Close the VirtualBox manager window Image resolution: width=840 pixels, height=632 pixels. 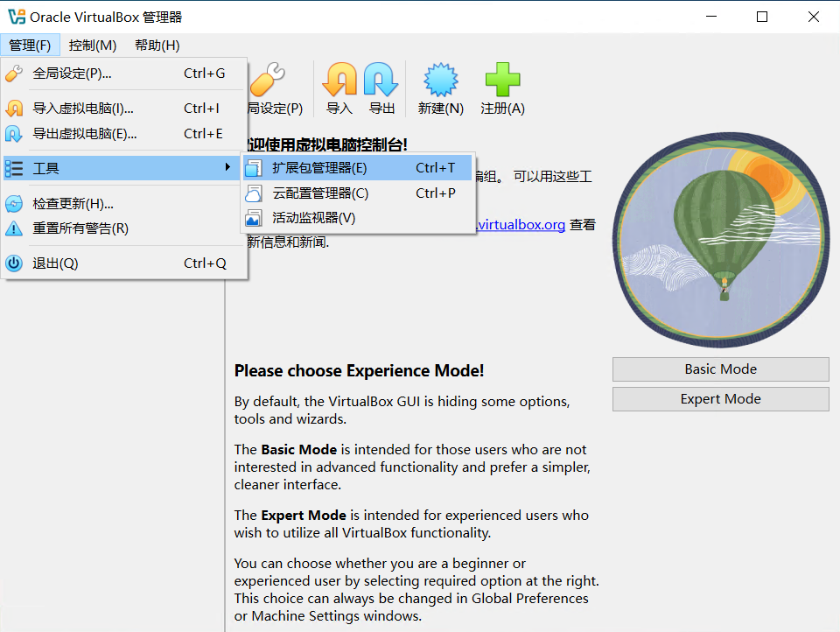pos(813,17)
